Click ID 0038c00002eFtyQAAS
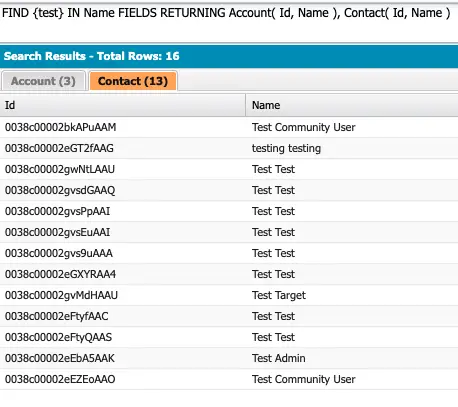The height and width of the screenshot is (407, 458). 58,337
